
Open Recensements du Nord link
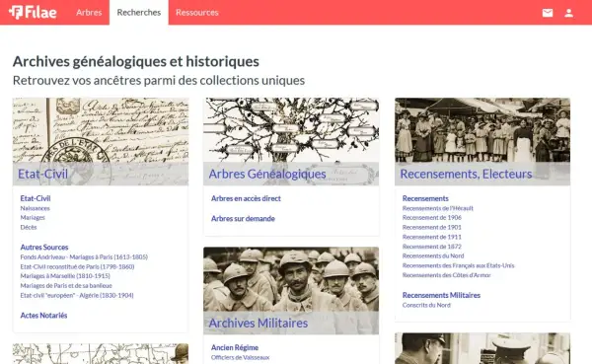[433, 256]
